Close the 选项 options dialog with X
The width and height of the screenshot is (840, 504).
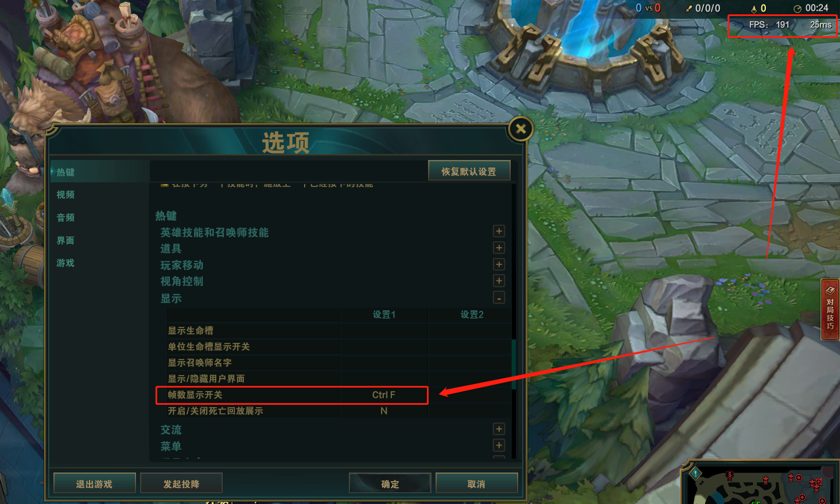point(520,129)
